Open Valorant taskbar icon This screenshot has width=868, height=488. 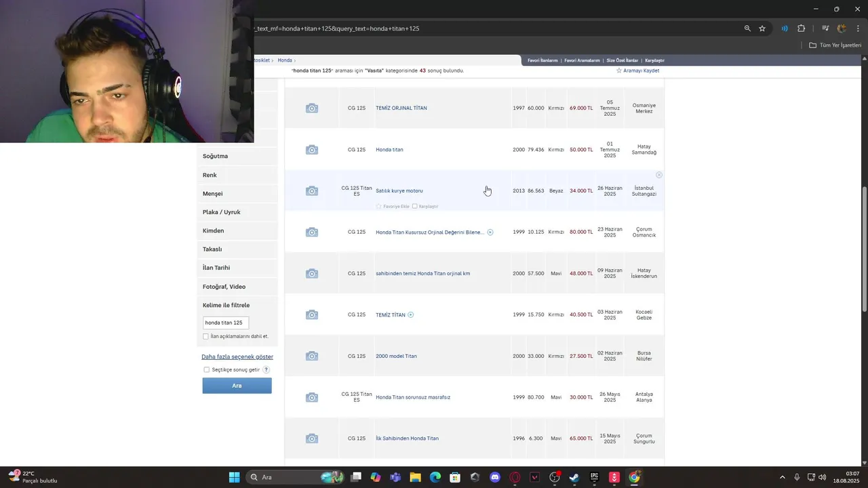[534, 477]
